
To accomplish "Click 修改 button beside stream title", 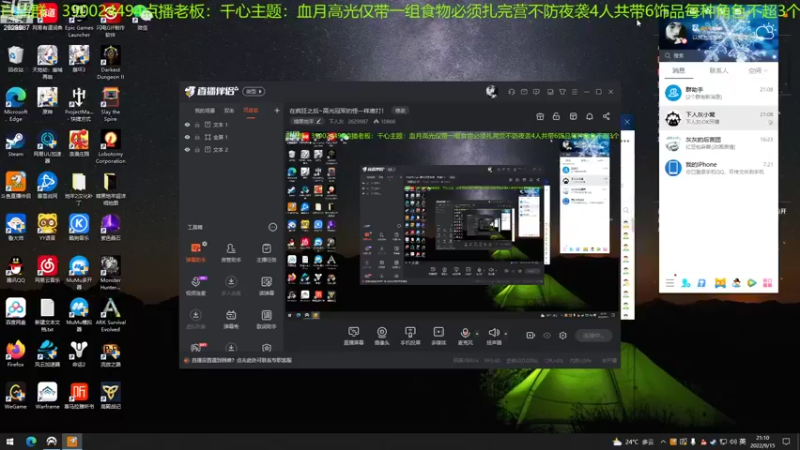I will 400,111.
